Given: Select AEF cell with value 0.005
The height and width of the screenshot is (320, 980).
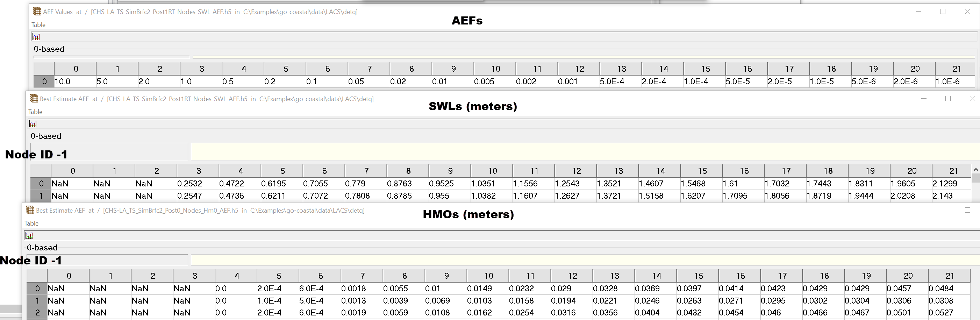Looking at the screenshot, I should [x=495, y=81].
